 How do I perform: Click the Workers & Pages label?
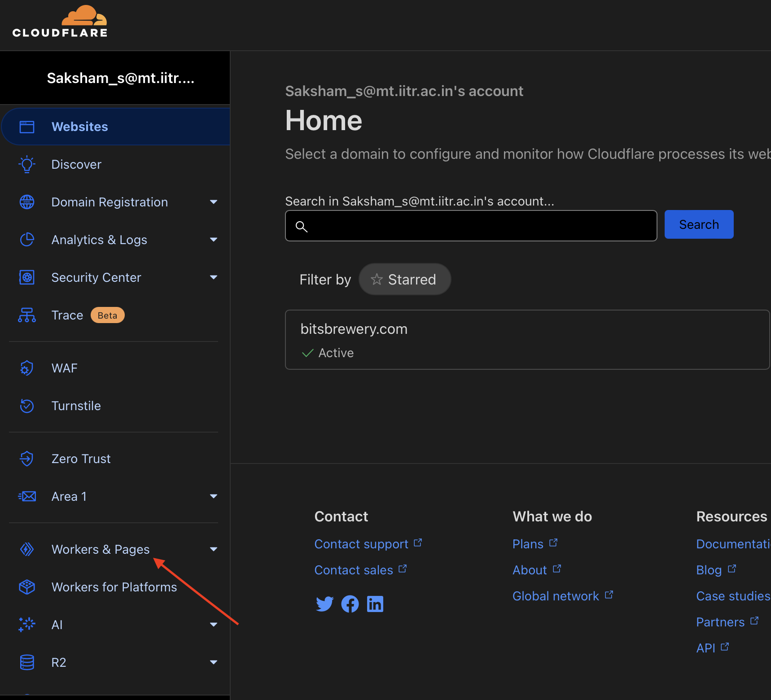click(101, 549)
